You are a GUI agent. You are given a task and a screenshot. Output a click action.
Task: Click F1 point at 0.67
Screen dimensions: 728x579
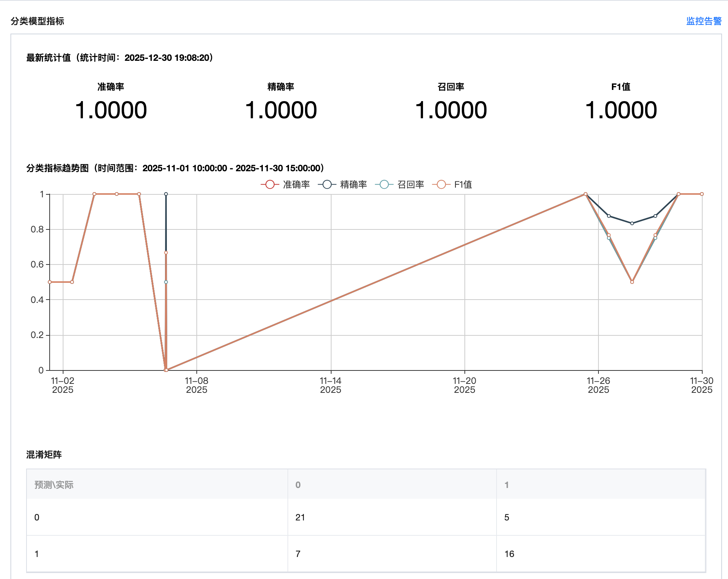[166, 253]
